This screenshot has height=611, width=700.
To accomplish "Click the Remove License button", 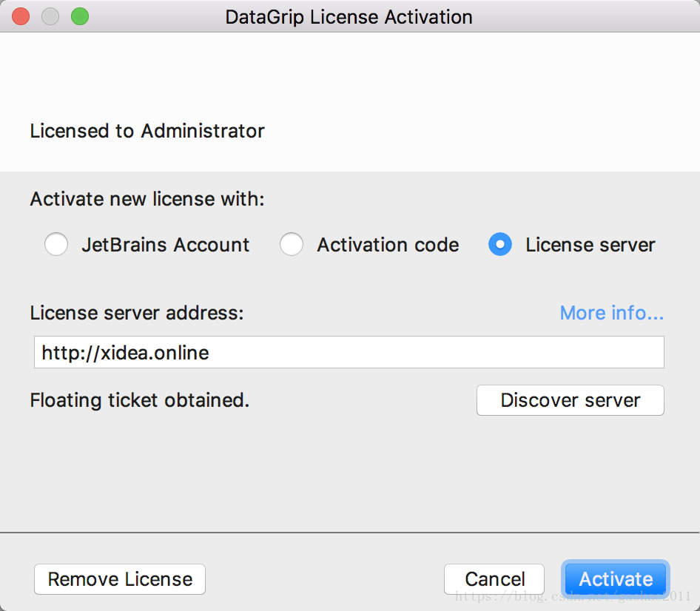I will 120,579.
